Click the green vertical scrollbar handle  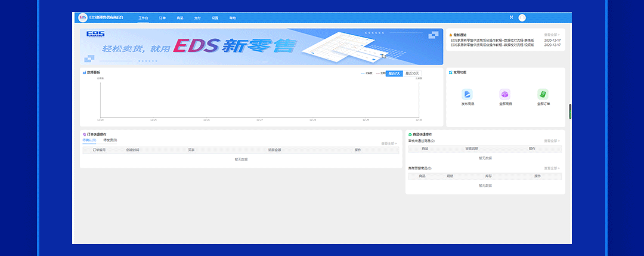[x=570, y=112]
